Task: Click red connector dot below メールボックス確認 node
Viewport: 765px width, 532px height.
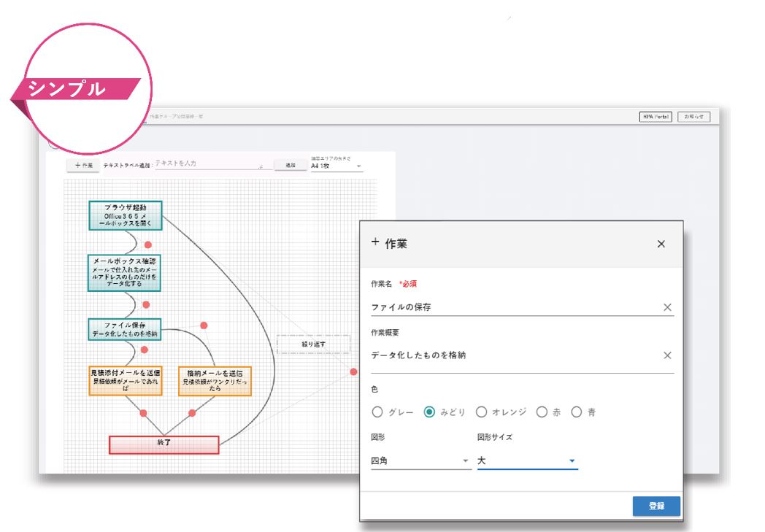Action: click(146, 305)
